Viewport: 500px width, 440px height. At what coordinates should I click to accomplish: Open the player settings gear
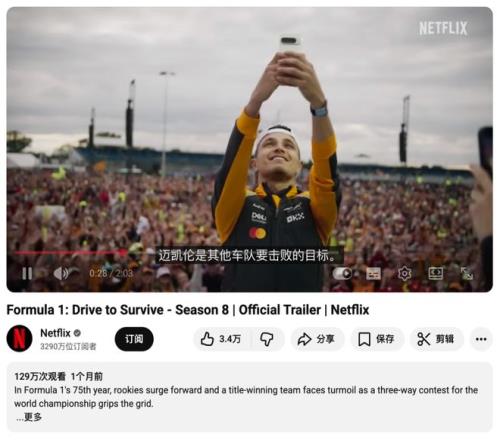click(x=404, y=274)
